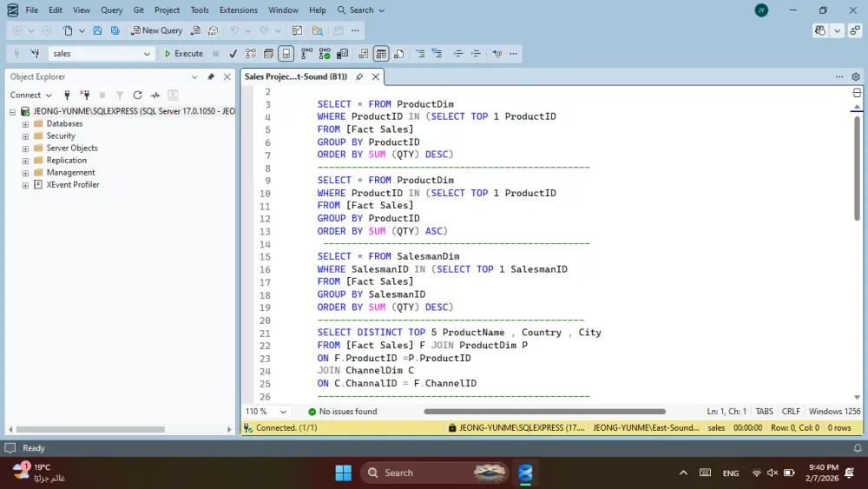Click the Copilot icon at top right
This screenshot has width=868, height=489.
(820, 30)
